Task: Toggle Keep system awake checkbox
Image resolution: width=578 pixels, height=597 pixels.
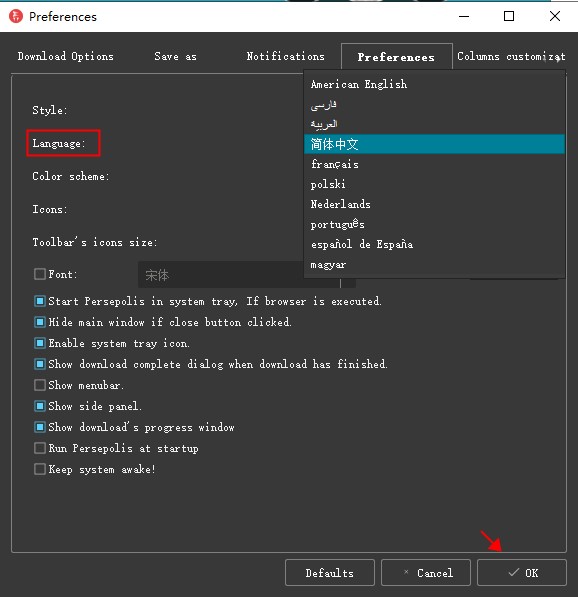Action: click(x=40, y=469)
